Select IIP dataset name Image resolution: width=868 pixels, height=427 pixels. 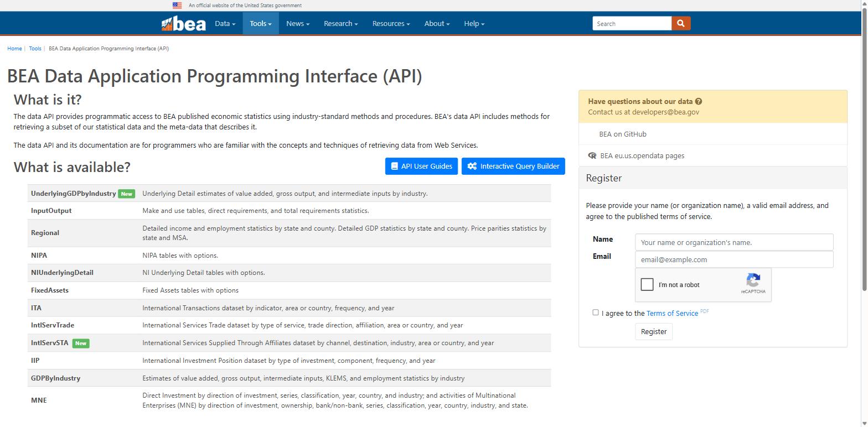coord(35,361)
